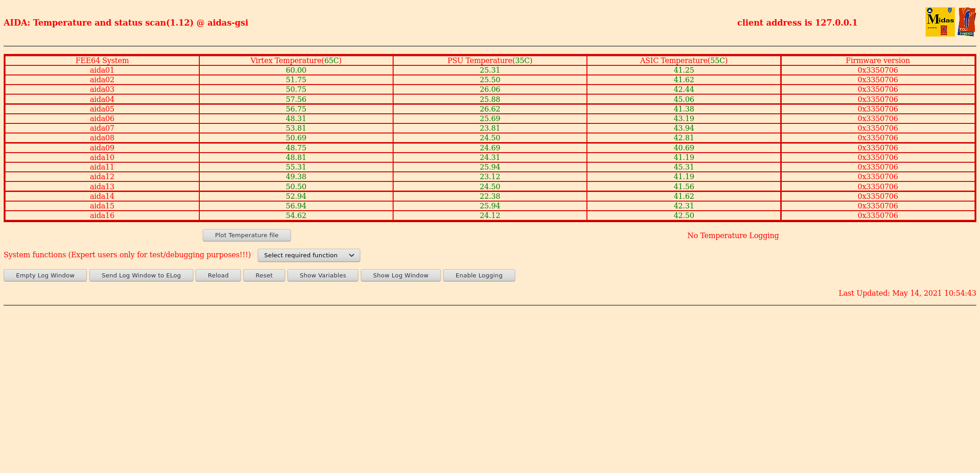Send Log Window to ELog

[x=141, y=276]
